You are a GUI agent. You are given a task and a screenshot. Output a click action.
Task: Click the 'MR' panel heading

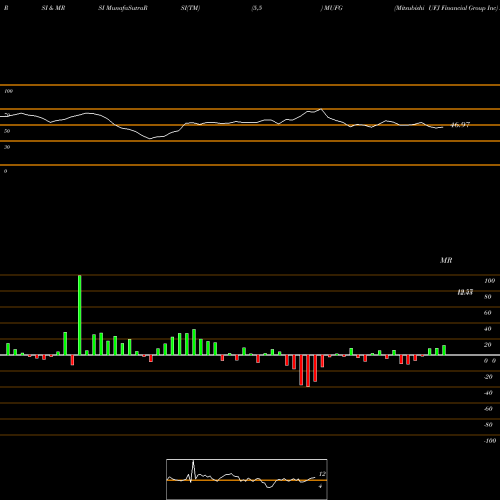coord(446,260)
